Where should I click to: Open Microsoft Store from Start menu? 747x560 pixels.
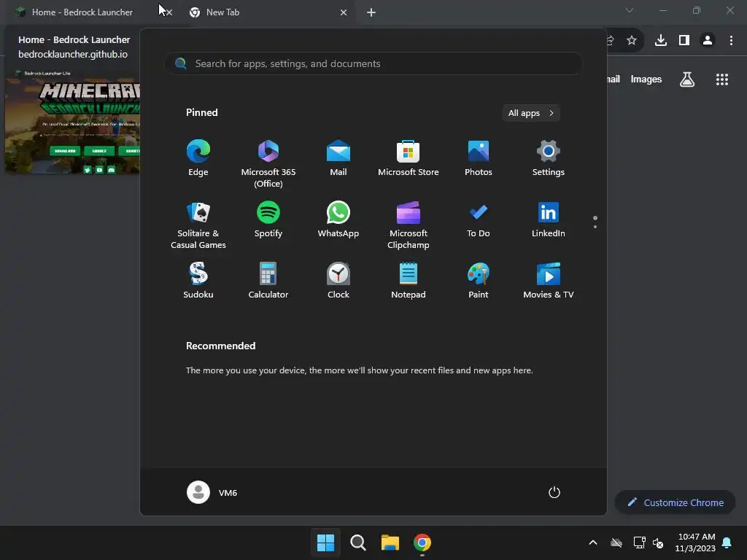[x=409, y=158]
